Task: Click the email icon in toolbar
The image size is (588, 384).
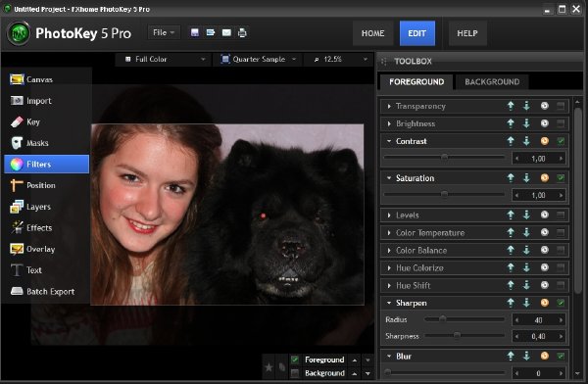Action: [x=226, y=33]
